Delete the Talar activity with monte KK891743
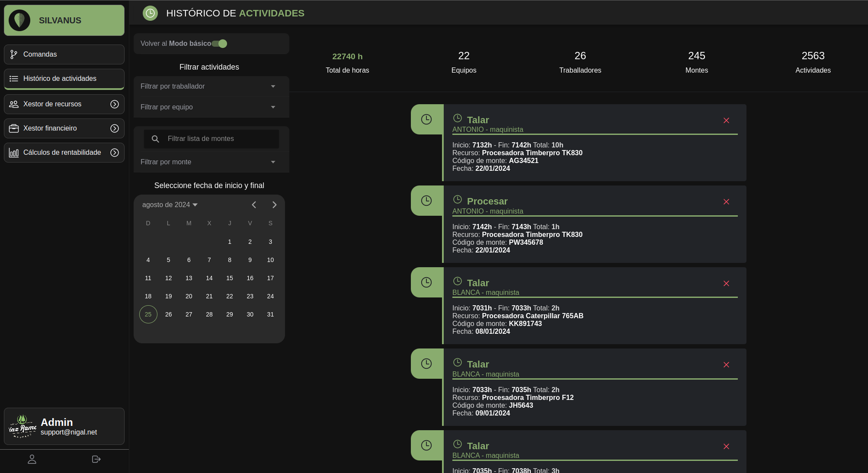The width and height of the screenshot is (868, 473). coord(727,284)
